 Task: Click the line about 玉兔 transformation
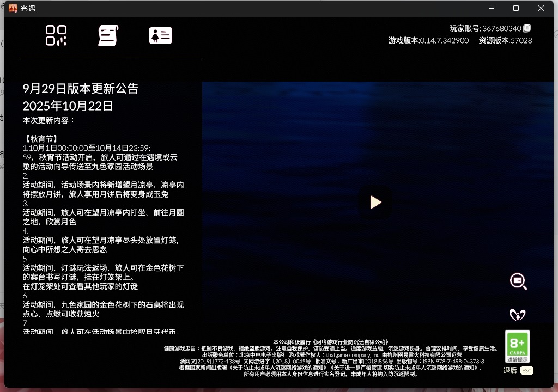(x=96, y=194)
